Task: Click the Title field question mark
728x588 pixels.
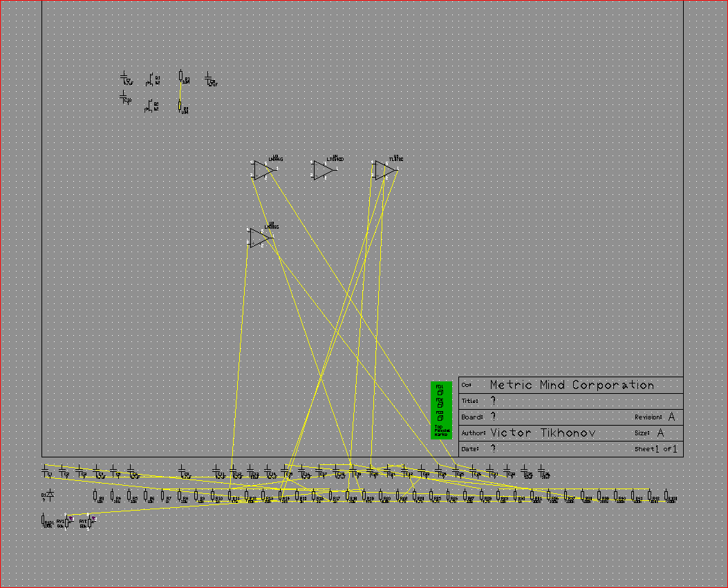Action: point(494,401)
